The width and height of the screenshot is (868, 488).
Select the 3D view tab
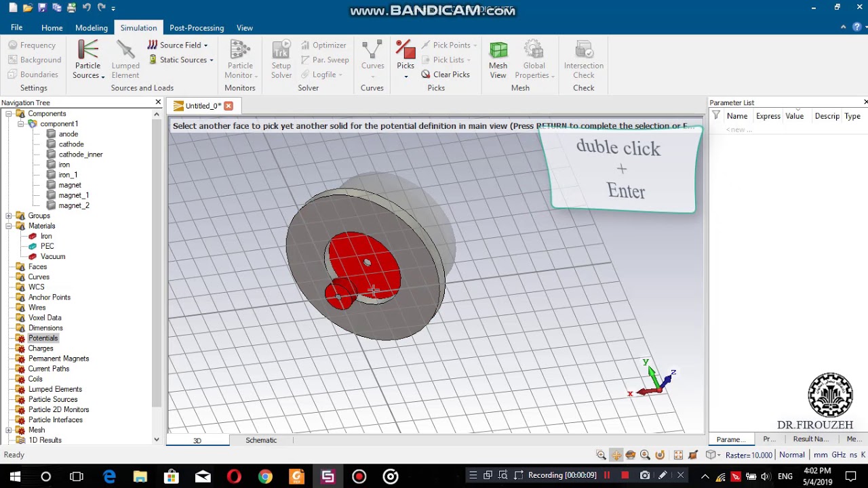point(197,441)
